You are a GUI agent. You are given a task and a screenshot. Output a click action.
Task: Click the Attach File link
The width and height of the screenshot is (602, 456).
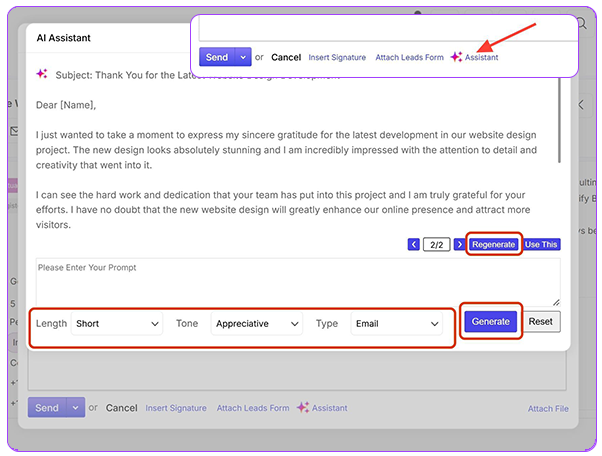pos(548,409)
